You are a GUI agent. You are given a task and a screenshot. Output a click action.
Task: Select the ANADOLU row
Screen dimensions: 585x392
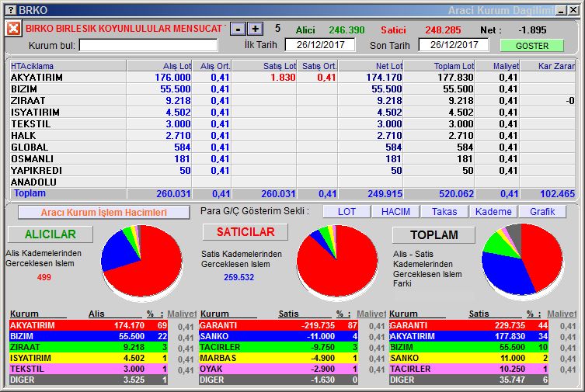292,182
